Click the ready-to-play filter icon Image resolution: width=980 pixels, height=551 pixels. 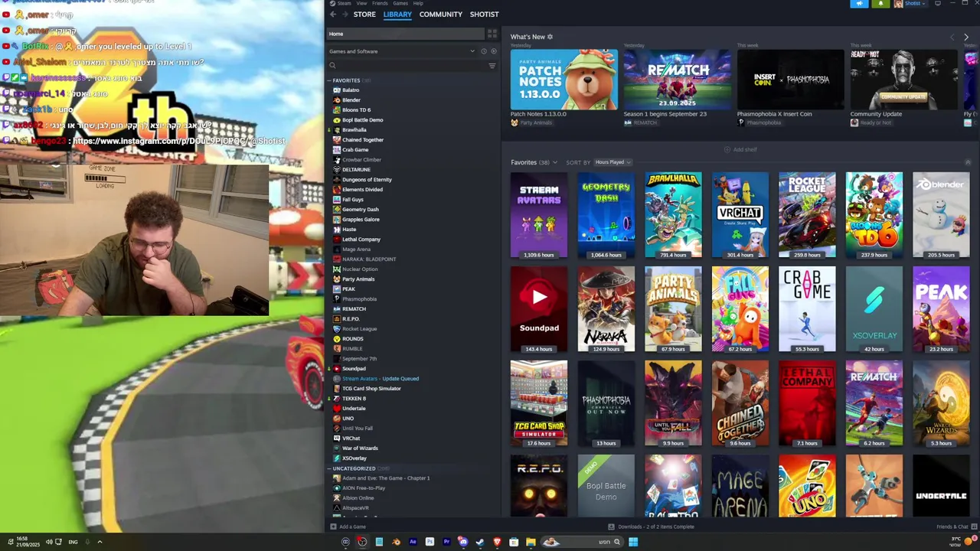pyautogui.click(x=493, y=51)
